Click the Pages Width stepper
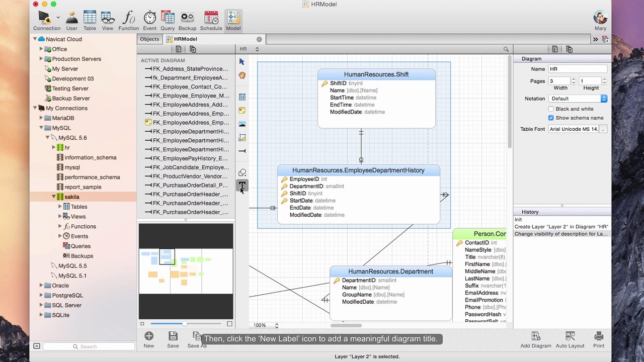The image size is (644, 362). [574, 81]
